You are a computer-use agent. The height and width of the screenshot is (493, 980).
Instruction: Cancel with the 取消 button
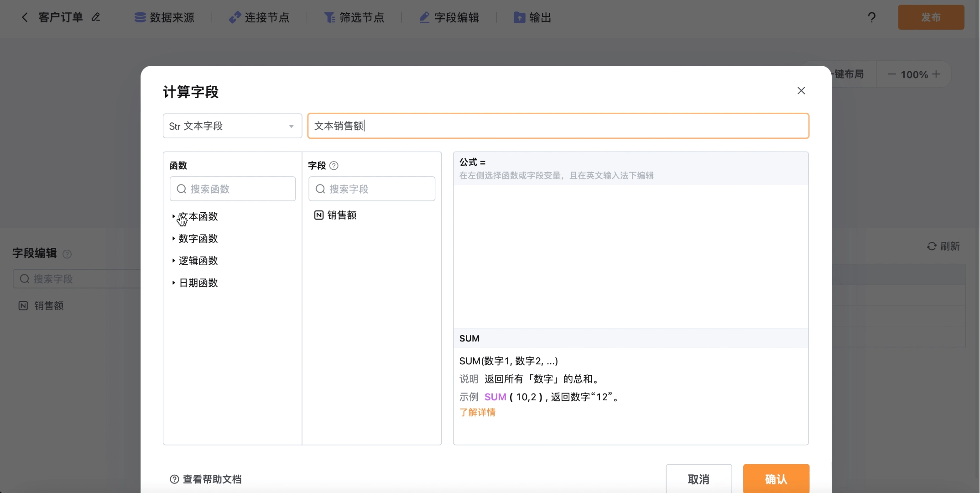point(699,479)
